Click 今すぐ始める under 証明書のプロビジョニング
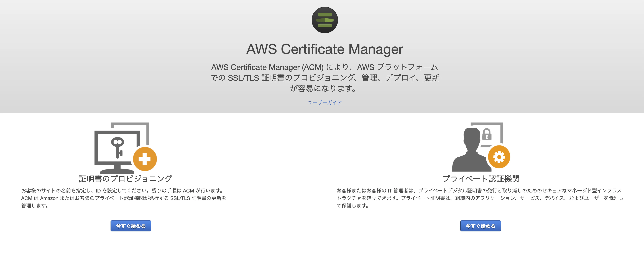This screenshot has height=265, width=644. (x=131, y=226)
